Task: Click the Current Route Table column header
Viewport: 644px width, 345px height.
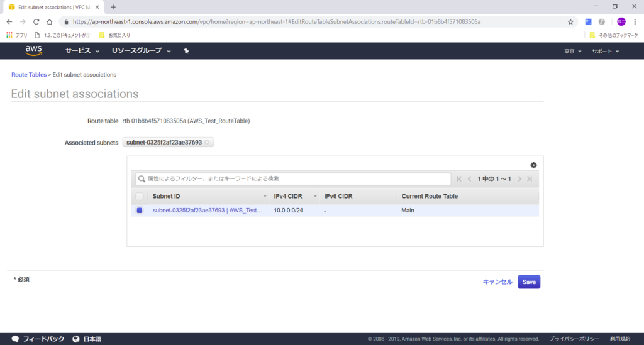Action: [430, 196]
